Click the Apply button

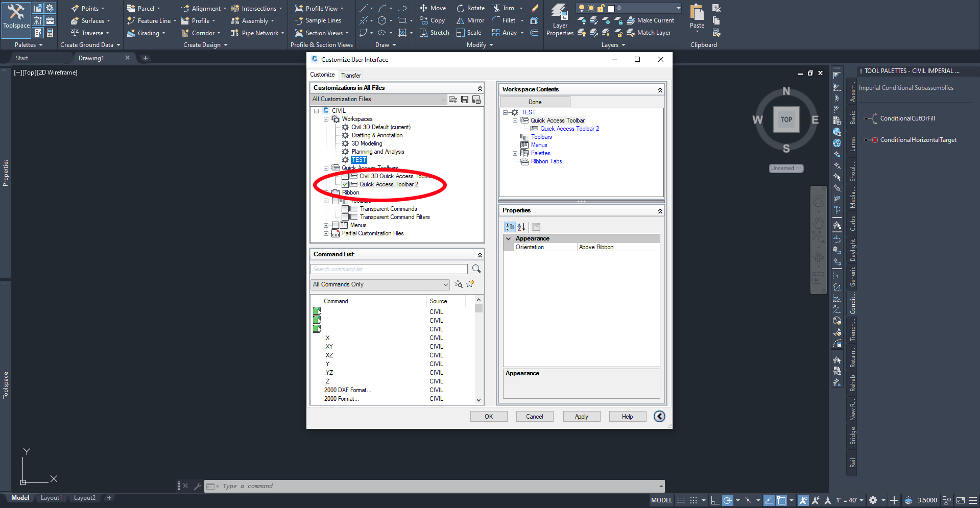(x=581, y=416)
